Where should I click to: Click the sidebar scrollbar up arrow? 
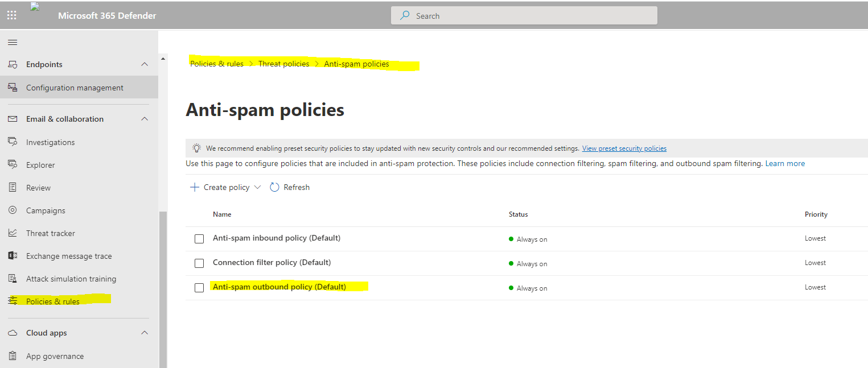163,59
